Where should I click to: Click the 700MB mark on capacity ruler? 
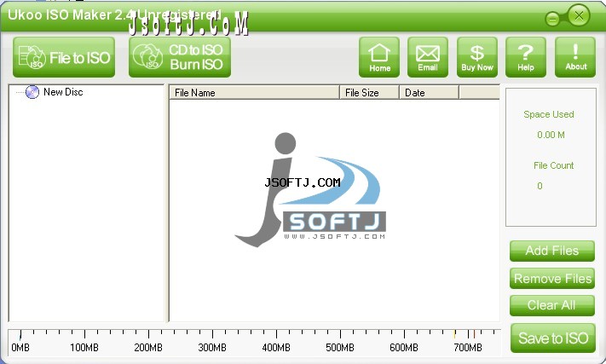point(468,348)
